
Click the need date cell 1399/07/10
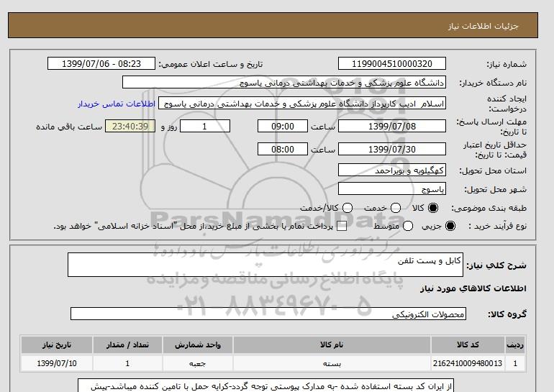point(57,363)
